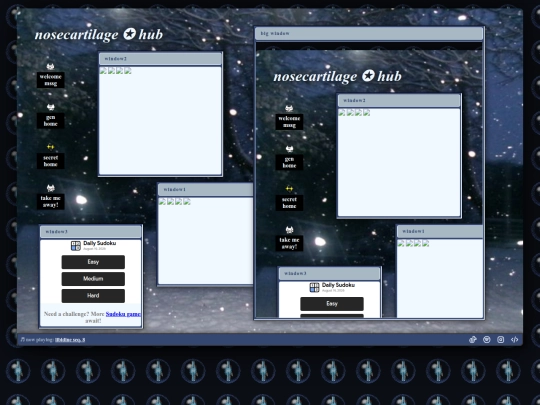540x405 pixels.
Task: Go to gen home label inside the big window
Action: 289,162
